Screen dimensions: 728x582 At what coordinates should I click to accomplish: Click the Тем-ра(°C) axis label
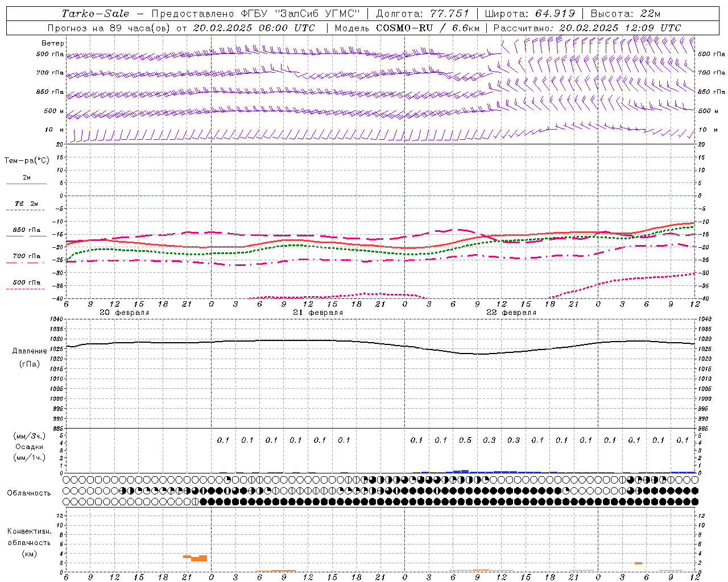[27, 160]
